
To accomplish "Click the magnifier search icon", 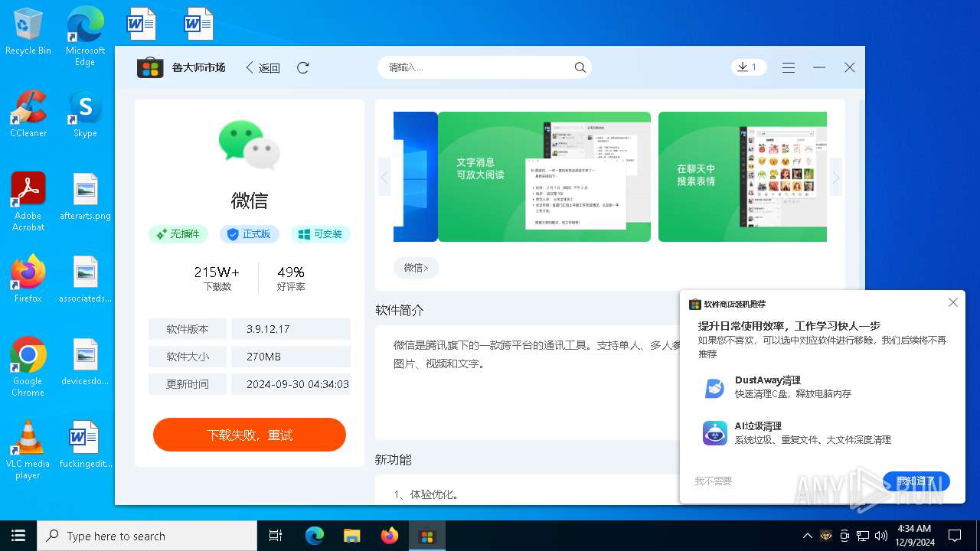I will coord(580,67).
